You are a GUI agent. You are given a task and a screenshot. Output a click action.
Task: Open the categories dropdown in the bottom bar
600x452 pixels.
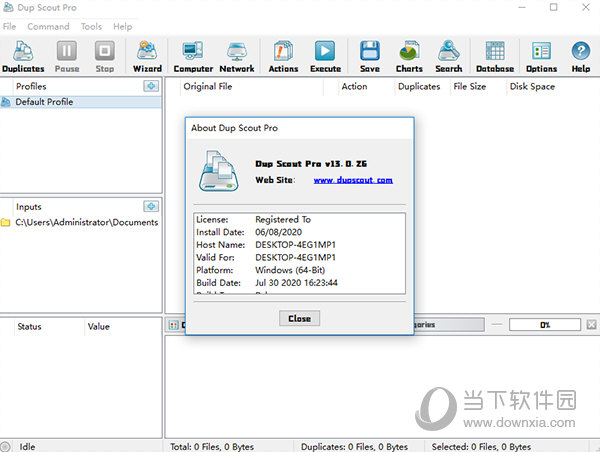449,325
